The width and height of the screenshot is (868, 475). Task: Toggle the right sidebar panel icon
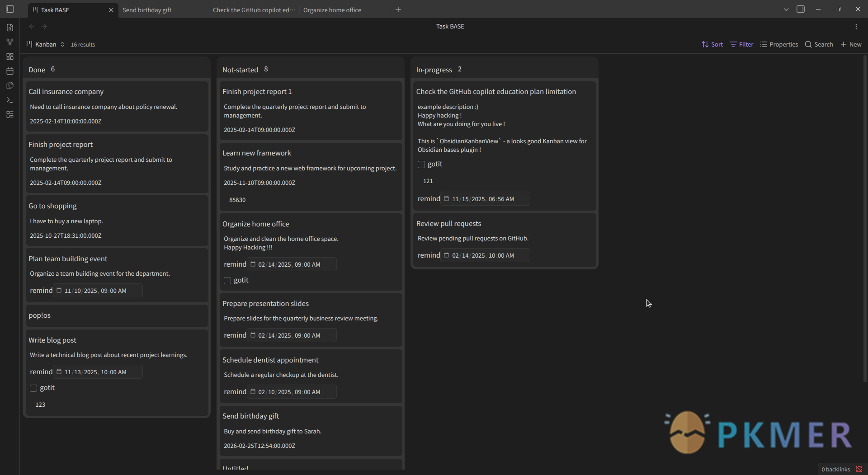point(801,9)
